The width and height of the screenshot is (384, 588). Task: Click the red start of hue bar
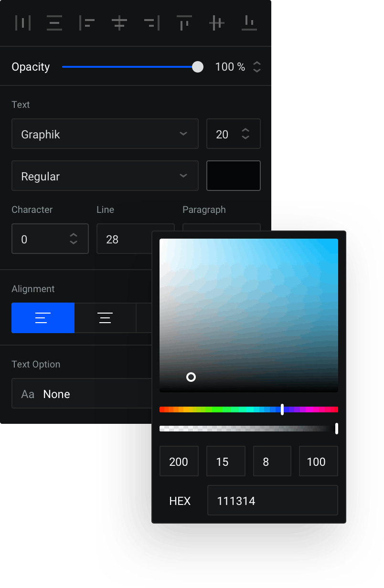tap(162, 409)
